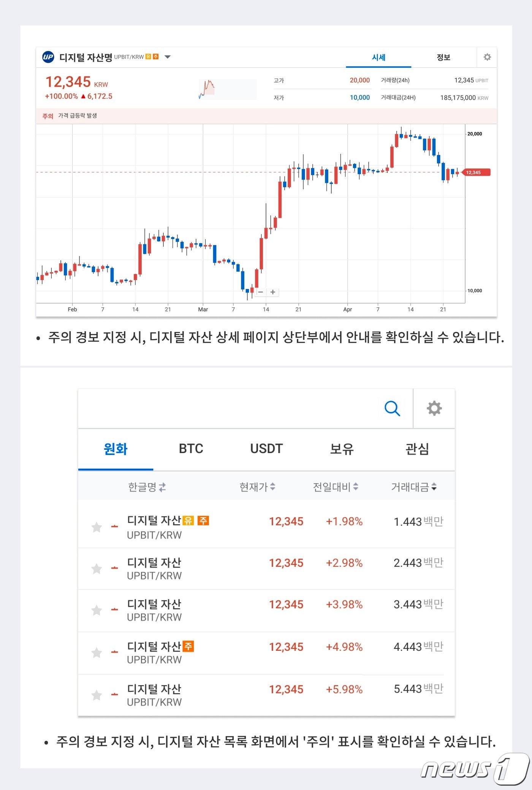532x790 pixels.
Task: Star the first 디지털 자산 row as favorite
Action: [96, 528]
